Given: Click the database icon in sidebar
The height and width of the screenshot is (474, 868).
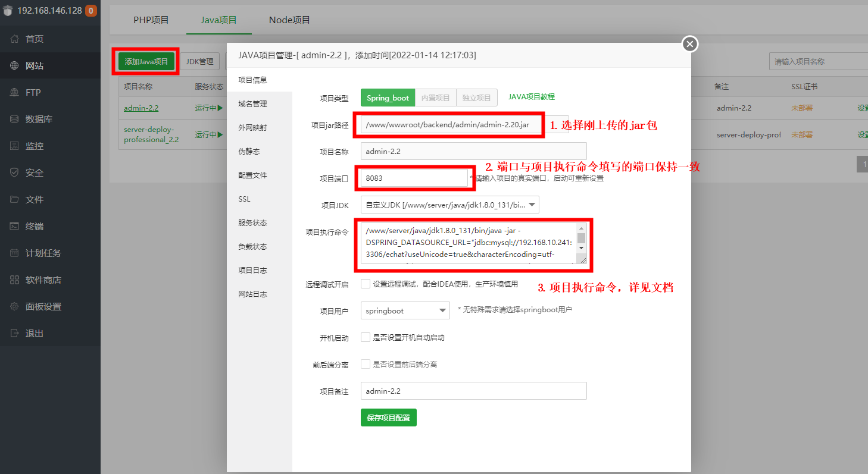Looking at the screenshot, I should [14, 120].
